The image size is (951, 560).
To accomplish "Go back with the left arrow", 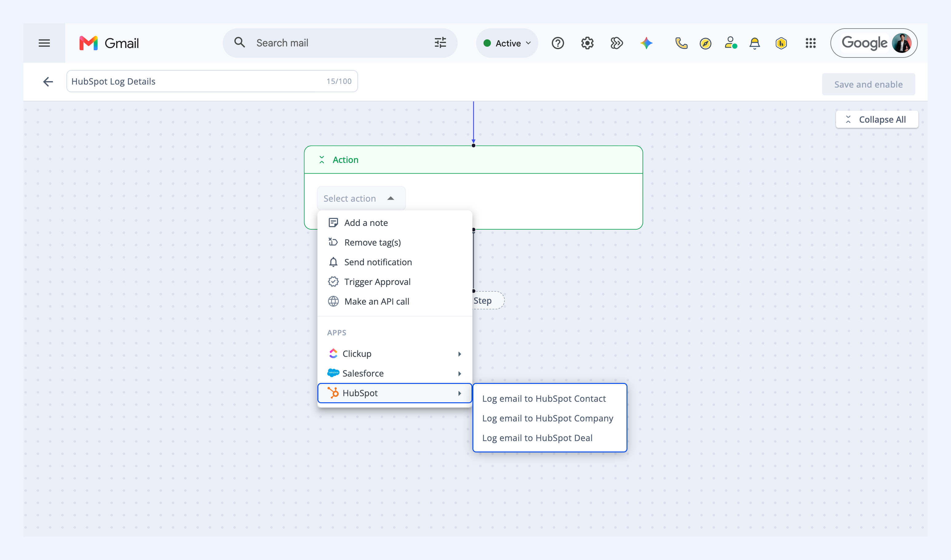I will pyautogui.click(x=48, y=81).
